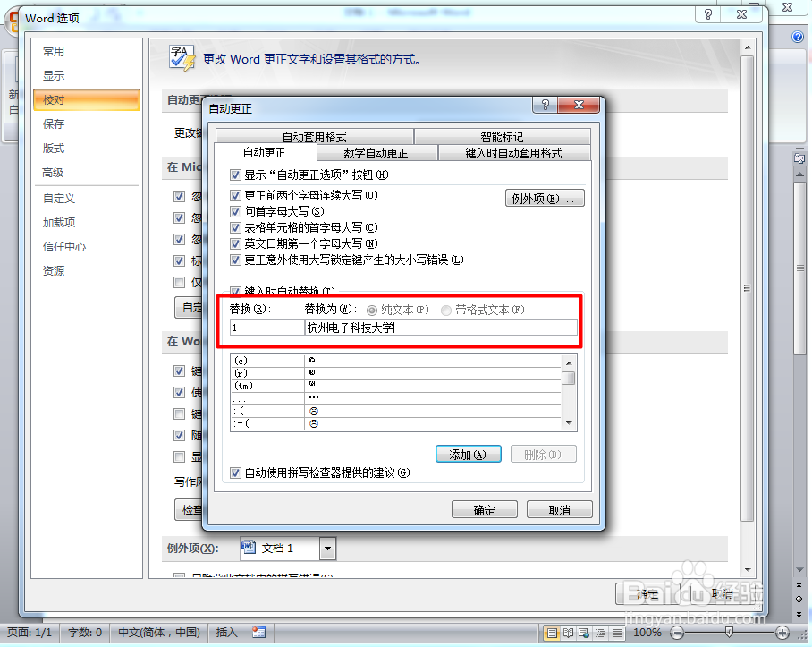Click the blue Word help icon
The image size is (812, 647).
click(798, 37)
